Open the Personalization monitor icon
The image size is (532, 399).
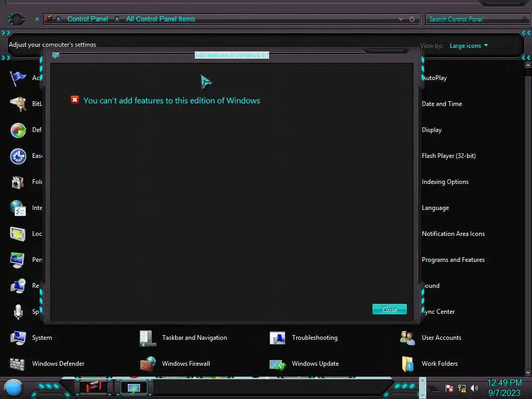coord(18,260)
